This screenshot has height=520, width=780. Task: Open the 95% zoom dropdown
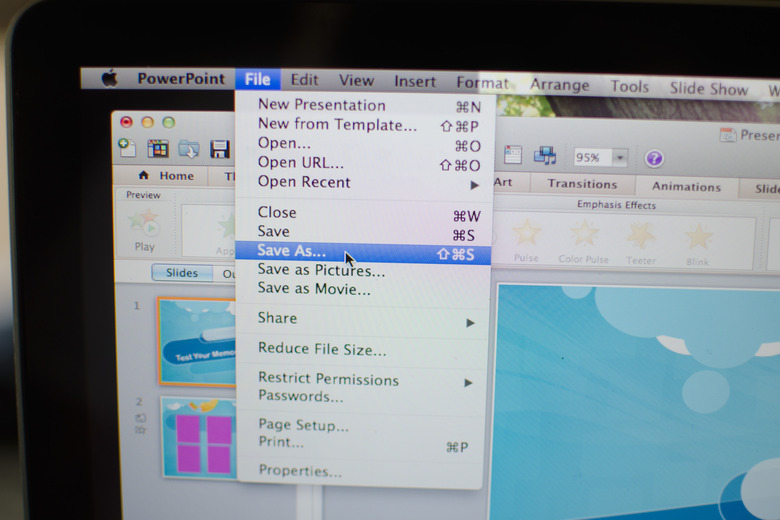pos(619,158)
